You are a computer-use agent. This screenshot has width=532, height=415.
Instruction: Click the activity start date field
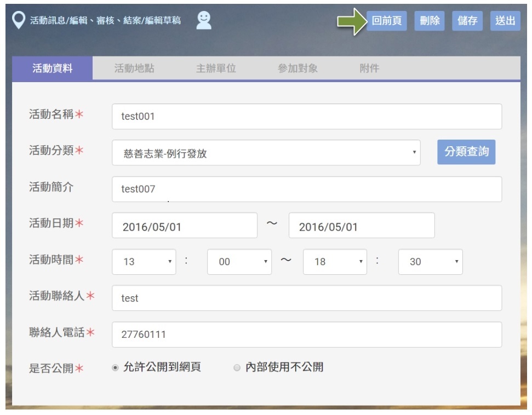pyautogui.click(x=184, y=226)
